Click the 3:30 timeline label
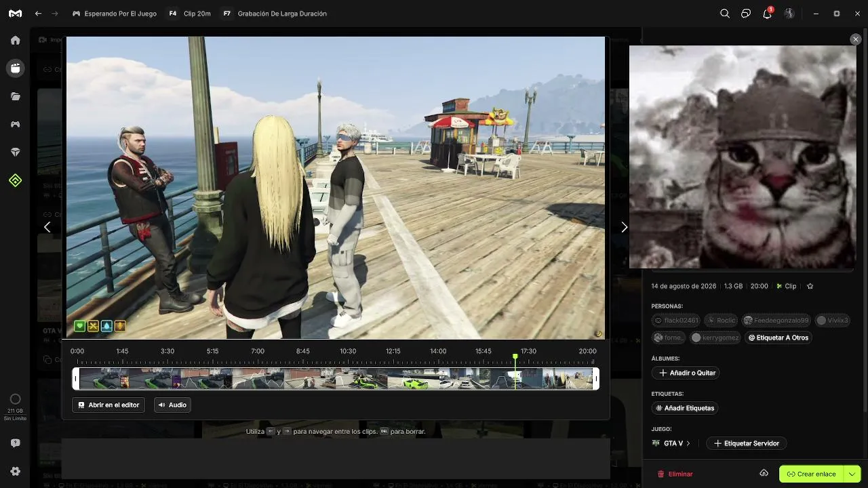Viewport: 868px width, 488px height. click(167, 351)
